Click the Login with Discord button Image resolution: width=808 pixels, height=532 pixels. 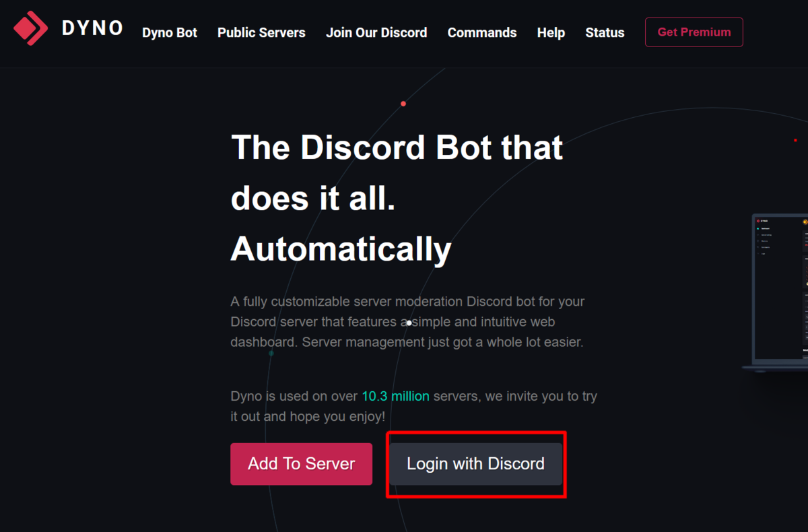coord(475,464)
